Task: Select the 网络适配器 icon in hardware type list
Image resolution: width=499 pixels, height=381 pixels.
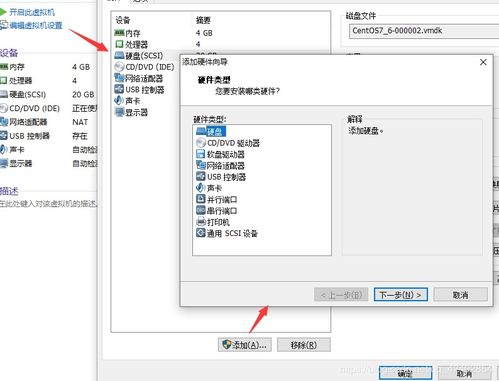Action: (x=201, y=165)
